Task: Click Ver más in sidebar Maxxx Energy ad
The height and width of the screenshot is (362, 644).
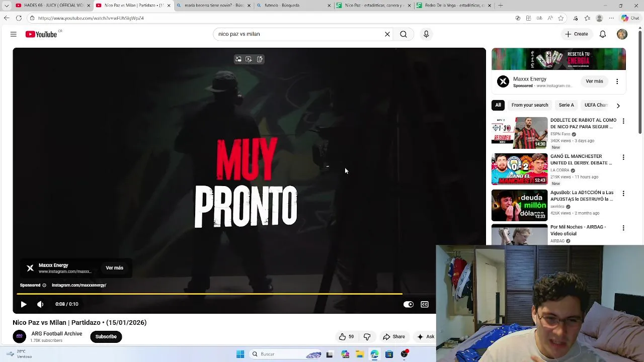Action: [594, 81]
